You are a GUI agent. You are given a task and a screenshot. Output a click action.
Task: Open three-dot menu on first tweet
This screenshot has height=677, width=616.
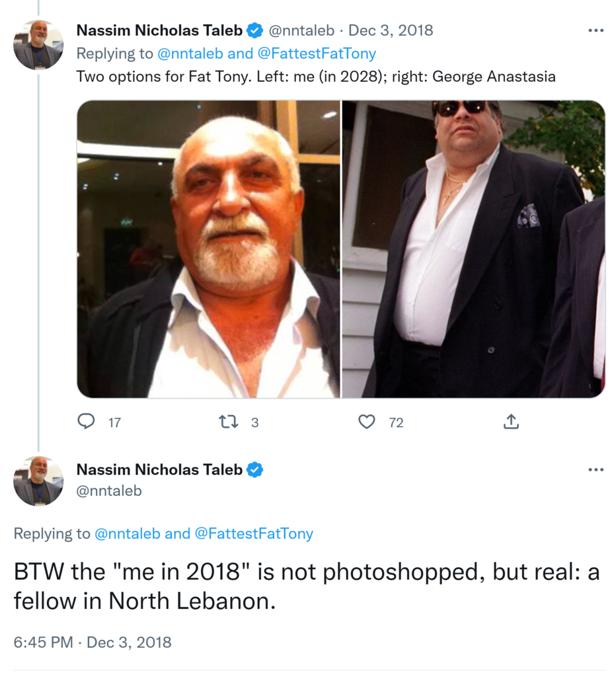point(596,30)
